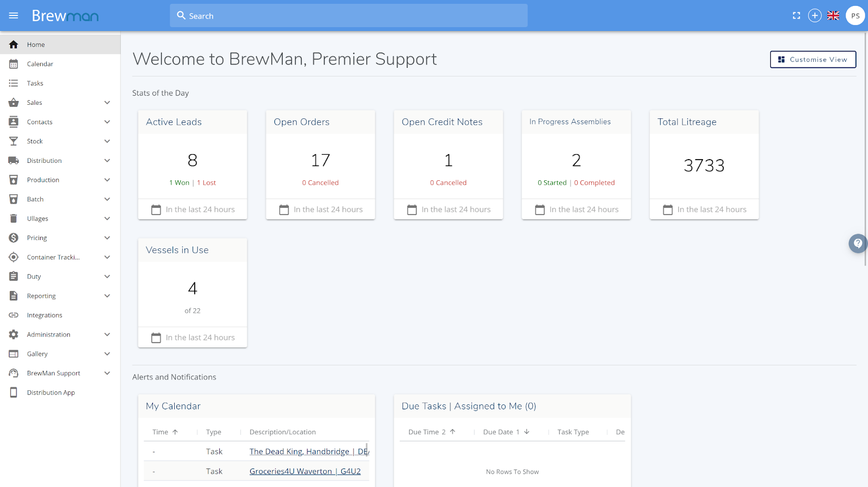Click the Batch sidebar icon
This screenshot has height=487, width=868.
click(14, 199)
